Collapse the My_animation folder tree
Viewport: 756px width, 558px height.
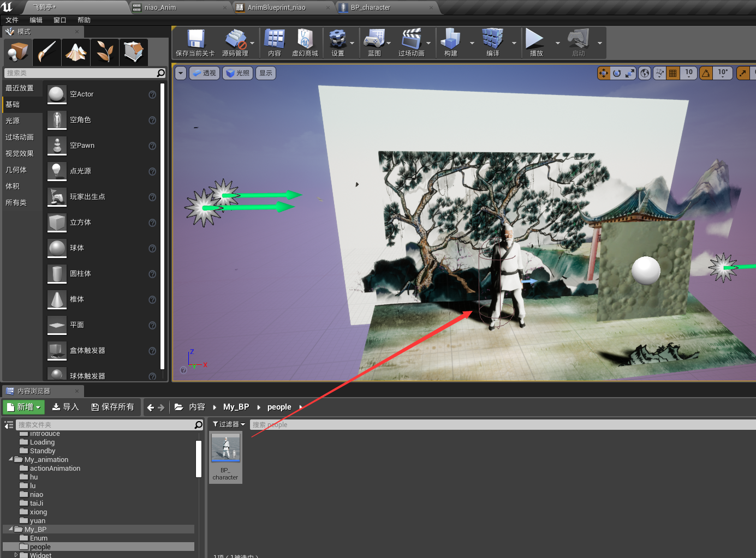click(x=11, y=459)
